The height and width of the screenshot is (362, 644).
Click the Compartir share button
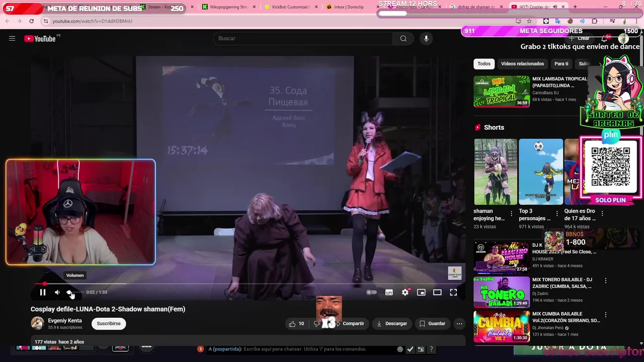click(x=350, y=324)
